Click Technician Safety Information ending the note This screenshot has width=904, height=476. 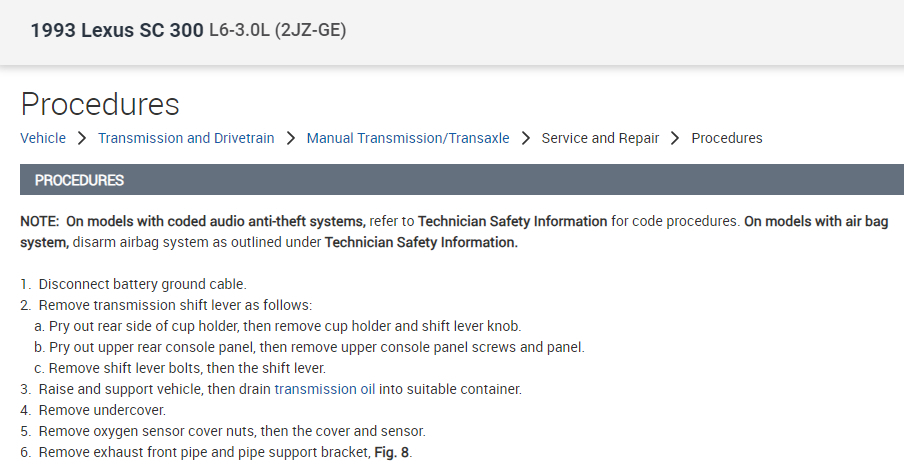421,243
